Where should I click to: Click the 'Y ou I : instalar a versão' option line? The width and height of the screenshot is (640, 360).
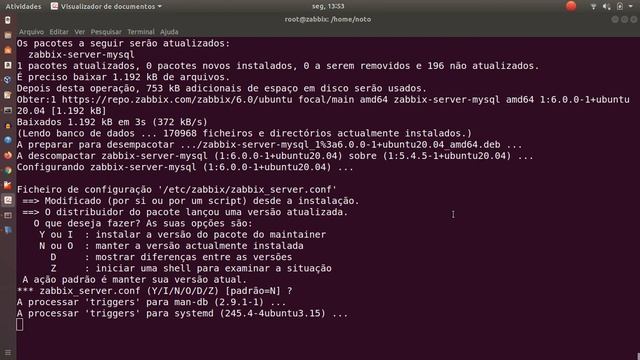[182, 235]
